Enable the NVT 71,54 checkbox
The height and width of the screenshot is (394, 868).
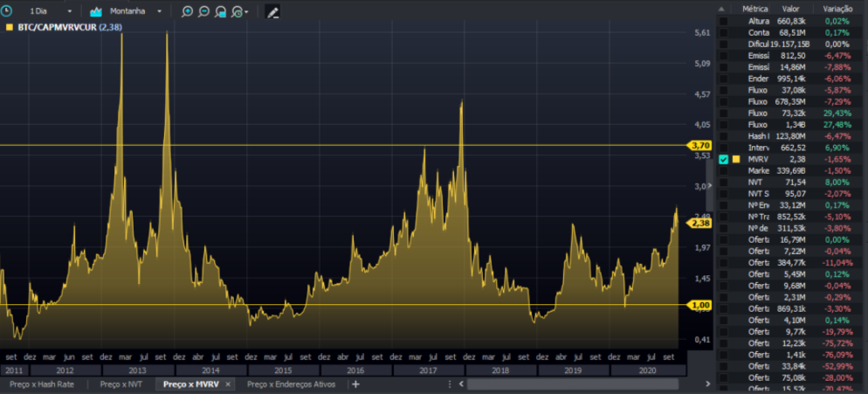(724, 183)
